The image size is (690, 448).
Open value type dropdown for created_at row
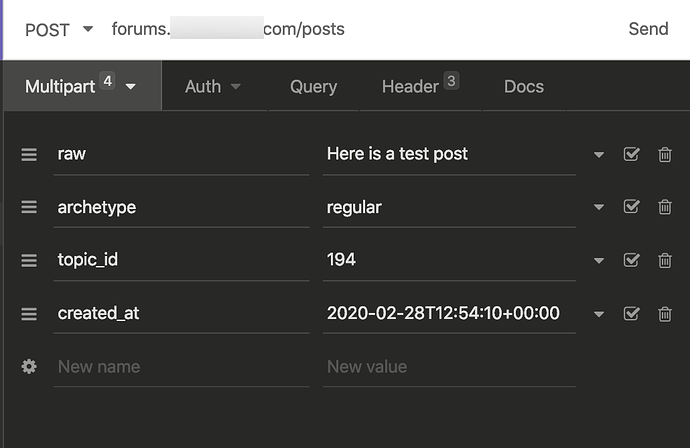[598, 314]
